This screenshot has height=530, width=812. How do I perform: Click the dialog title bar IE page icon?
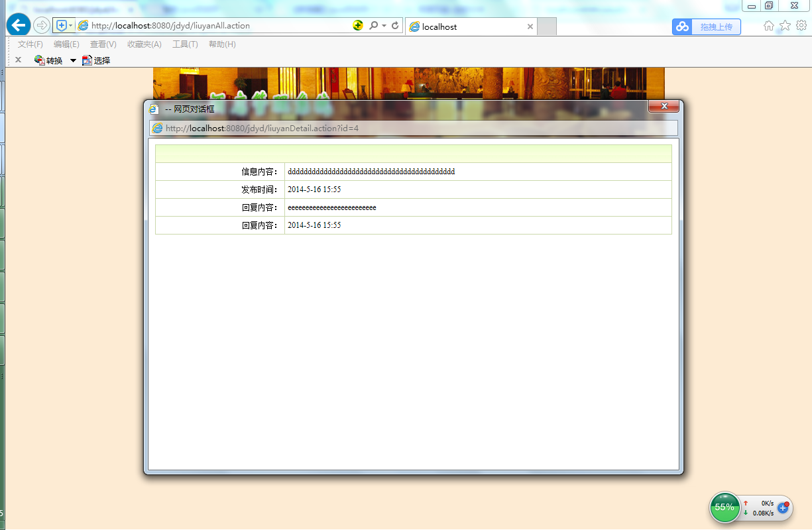(x=154, y=109)
